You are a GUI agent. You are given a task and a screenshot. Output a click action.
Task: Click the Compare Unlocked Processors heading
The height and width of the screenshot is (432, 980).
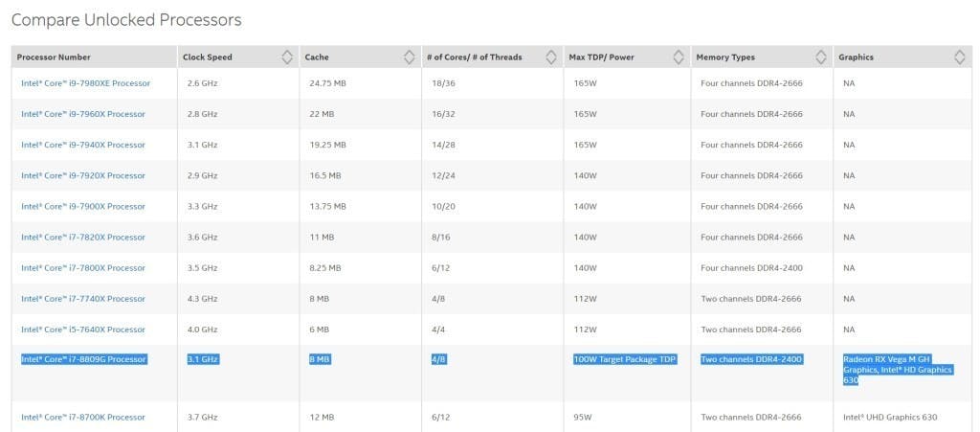[126, 20]
